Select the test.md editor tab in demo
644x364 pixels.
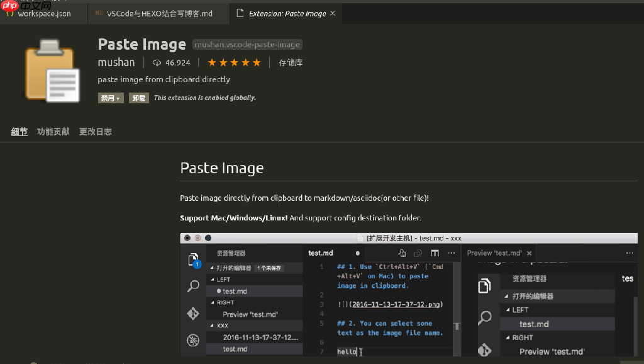[320, 253]
